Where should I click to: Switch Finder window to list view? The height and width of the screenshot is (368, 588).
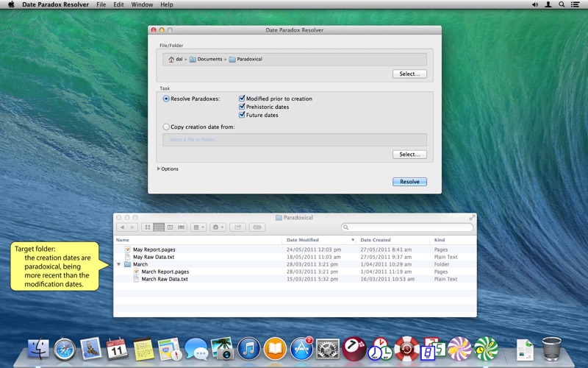click(159, 227)
